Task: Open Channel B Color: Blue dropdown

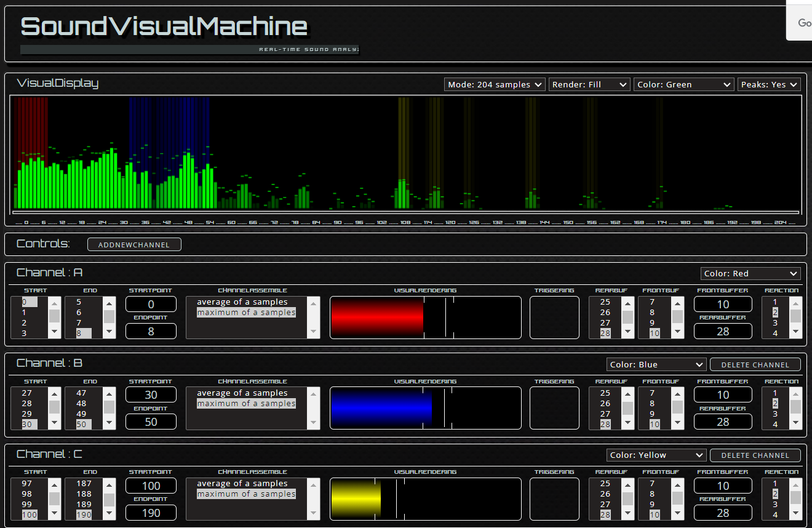Action: coord(656,364)
